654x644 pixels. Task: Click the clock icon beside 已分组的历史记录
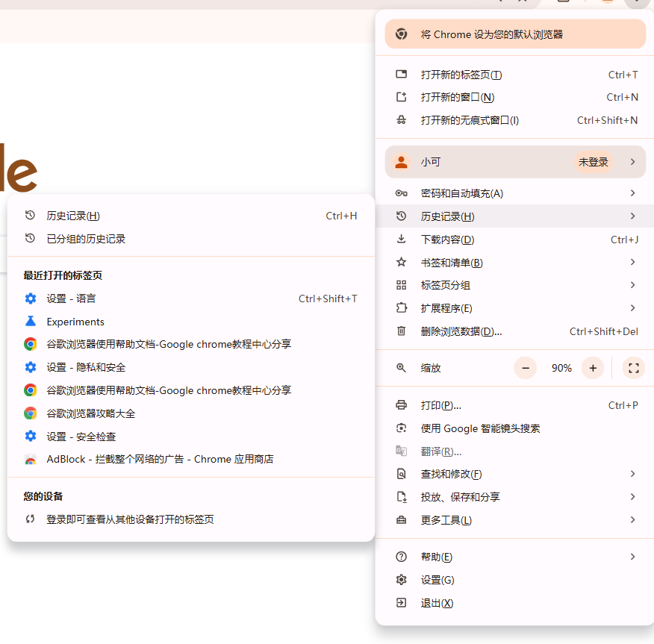pos(30,239)
